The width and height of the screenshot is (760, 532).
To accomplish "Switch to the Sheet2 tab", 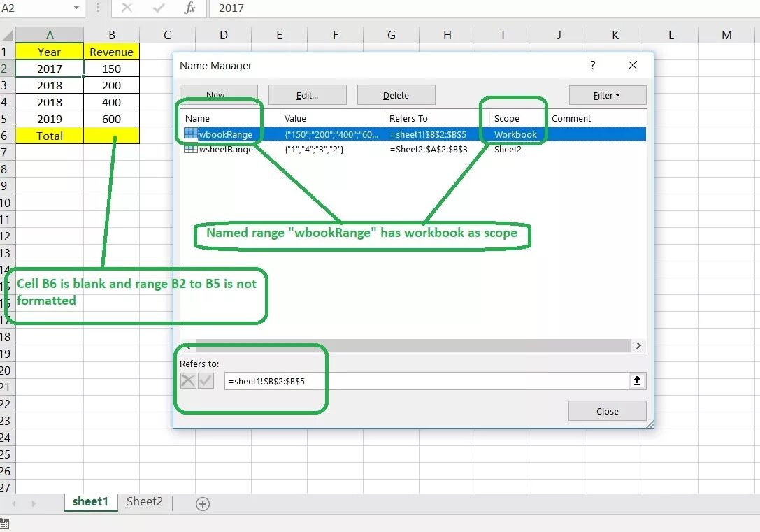I will (x=143, y=501).
